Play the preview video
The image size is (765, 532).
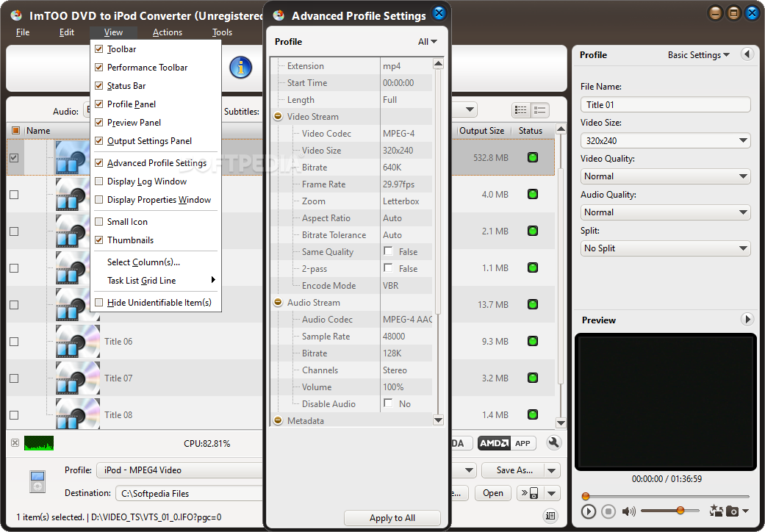click(589, 511)
